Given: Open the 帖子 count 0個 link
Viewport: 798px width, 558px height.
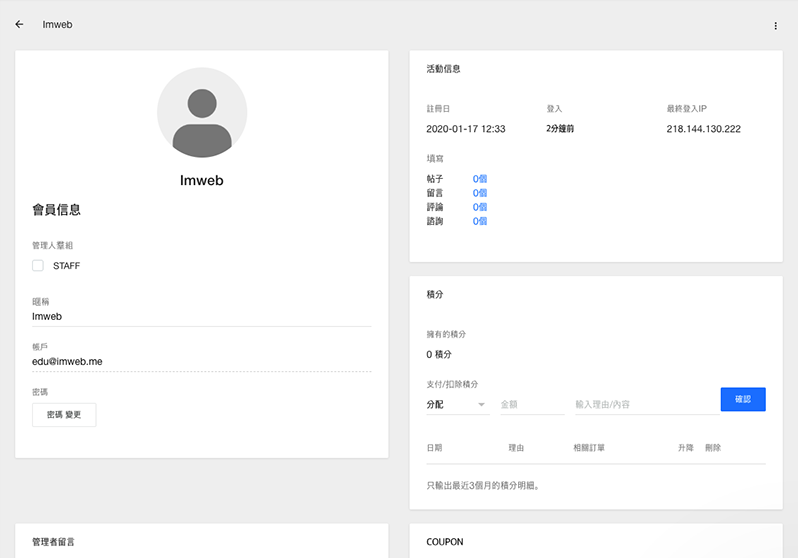Looking at the screenshot, I should (480, 179).
